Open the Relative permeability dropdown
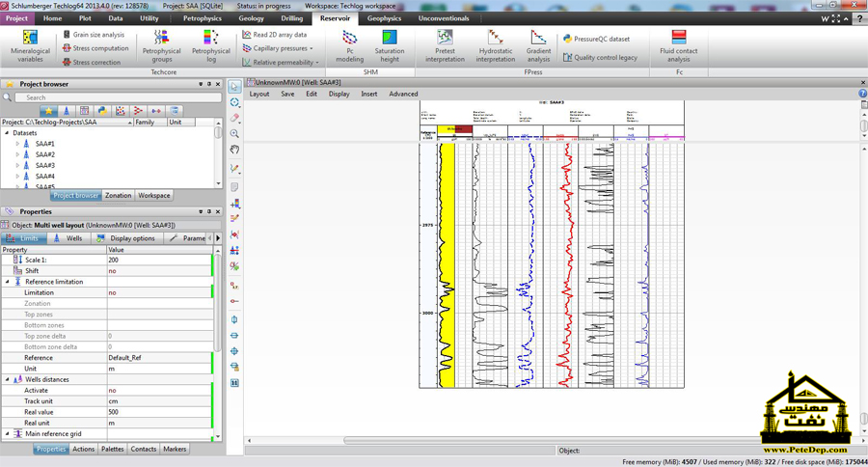The width and height of the screenshot is (868, 467). [x=280, y=62]
